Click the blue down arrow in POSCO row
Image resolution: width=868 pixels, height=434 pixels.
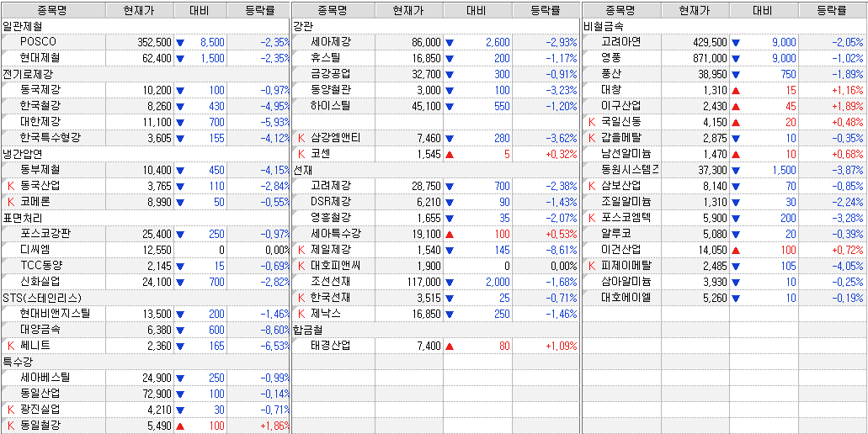pos(180,42)
